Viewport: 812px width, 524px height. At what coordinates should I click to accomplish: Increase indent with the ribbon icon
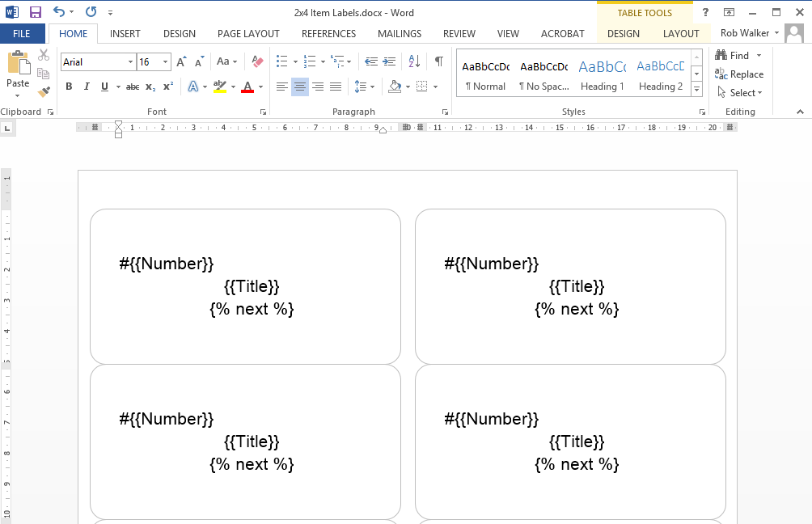[389, 61]
